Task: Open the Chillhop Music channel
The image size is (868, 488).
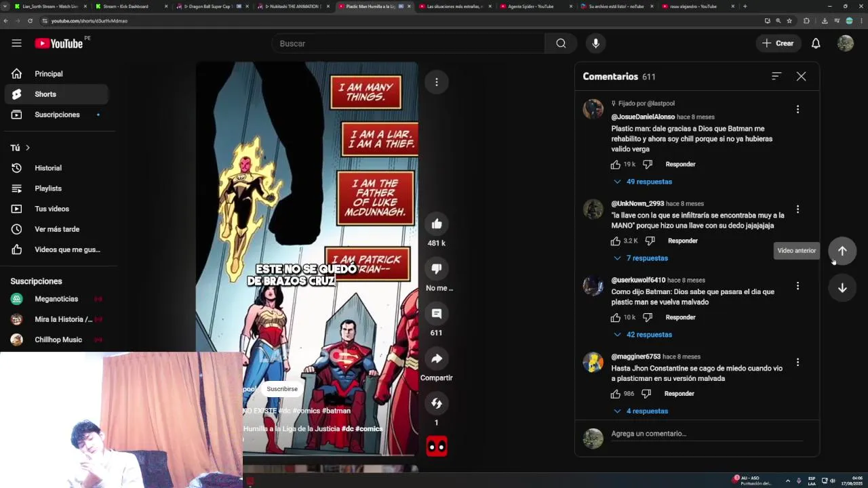Action: point(56,340)
